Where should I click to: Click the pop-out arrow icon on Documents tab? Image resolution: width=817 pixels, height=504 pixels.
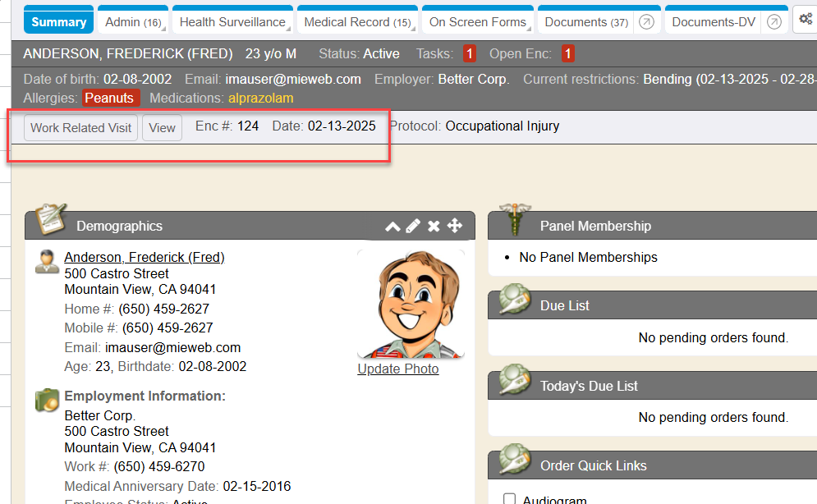click(x=646, y=22)
